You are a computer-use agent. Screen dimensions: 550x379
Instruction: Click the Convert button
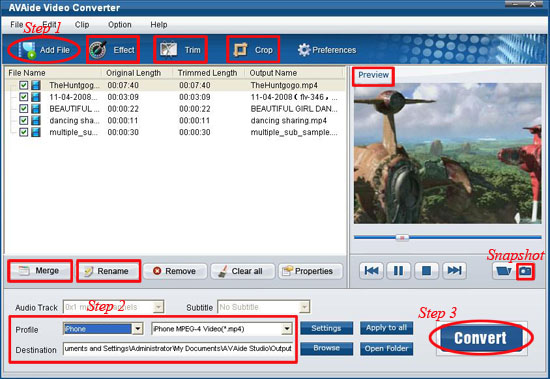(x=480, y=338)
